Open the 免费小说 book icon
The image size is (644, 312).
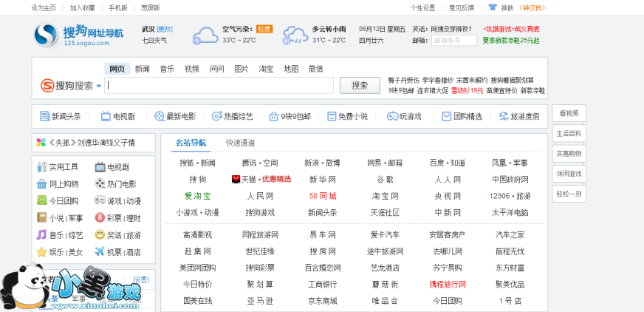(x=332, y=116)
